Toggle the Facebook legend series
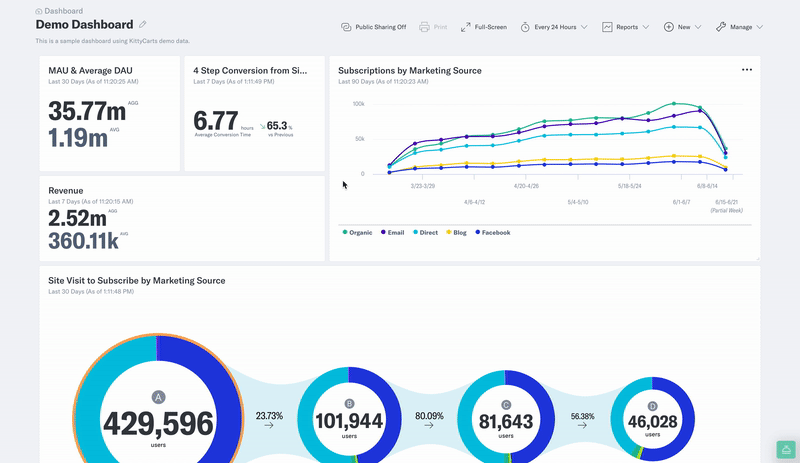 pos(492,232)
